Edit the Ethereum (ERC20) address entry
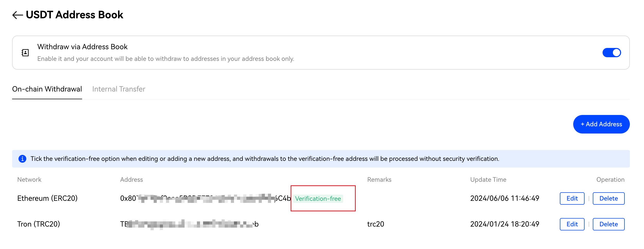 click(x=572, y=198)
